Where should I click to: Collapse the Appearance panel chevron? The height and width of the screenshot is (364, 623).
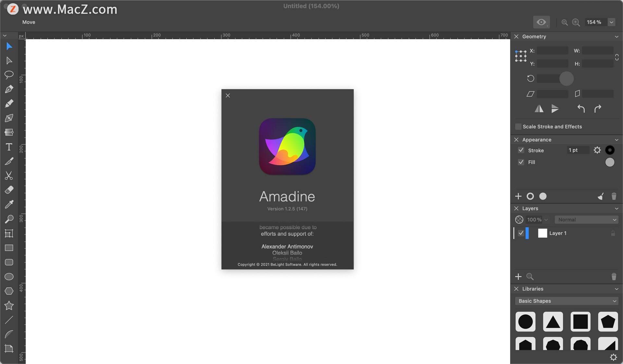tap(617, 140)
